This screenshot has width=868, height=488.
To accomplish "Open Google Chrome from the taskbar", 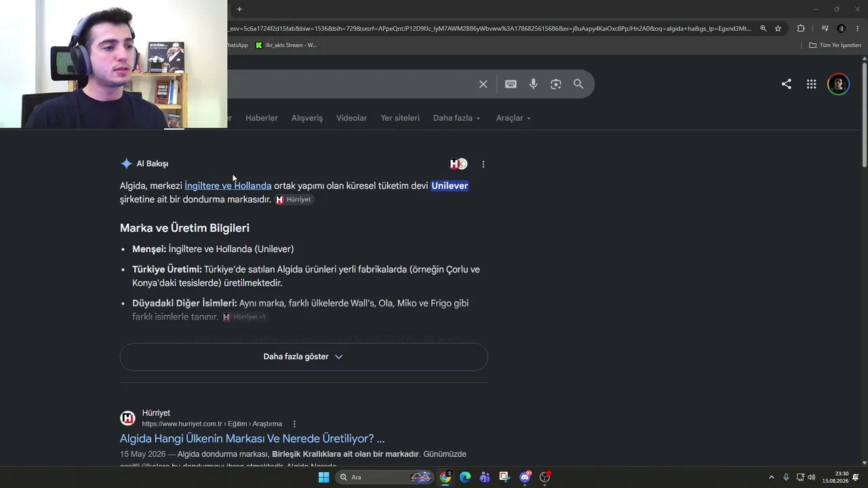I will pos(445,477).
